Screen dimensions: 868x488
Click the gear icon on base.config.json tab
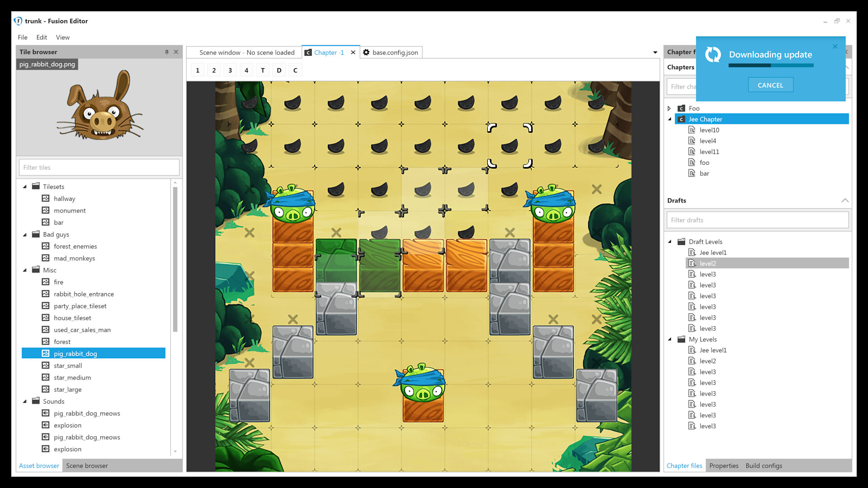coord(366,52)
